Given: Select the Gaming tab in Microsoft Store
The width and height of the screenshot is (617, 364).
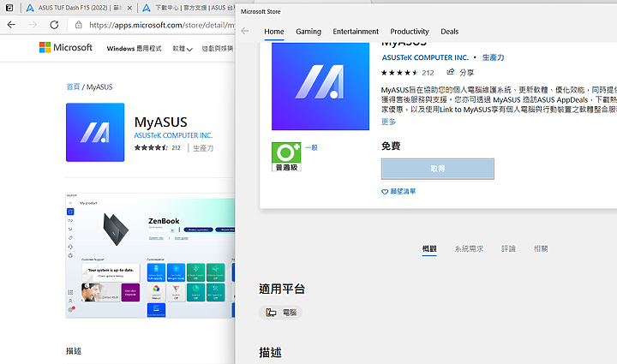Looking at the screenshot, I should 308,32.
